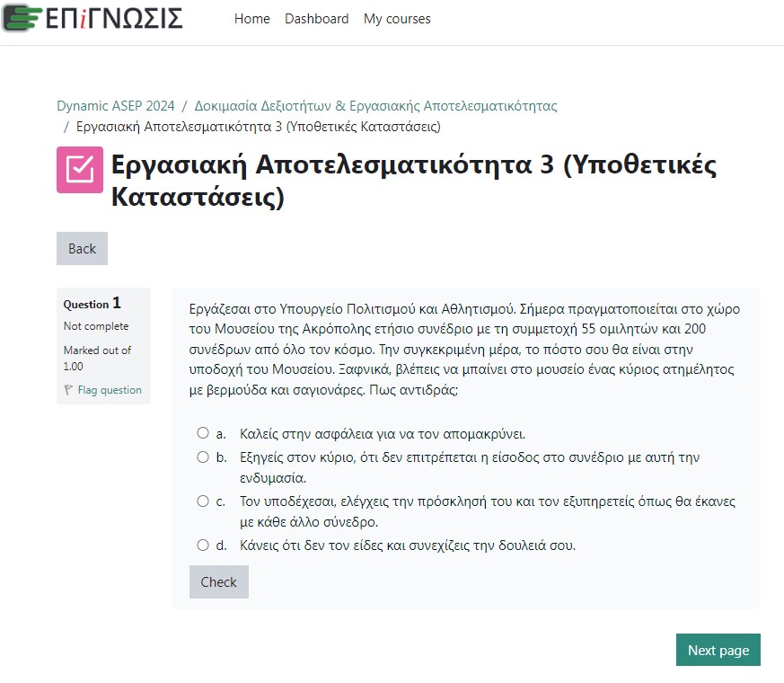Click the flag icon beside Flag question
The image size is (784, 683).
(68, 389)
